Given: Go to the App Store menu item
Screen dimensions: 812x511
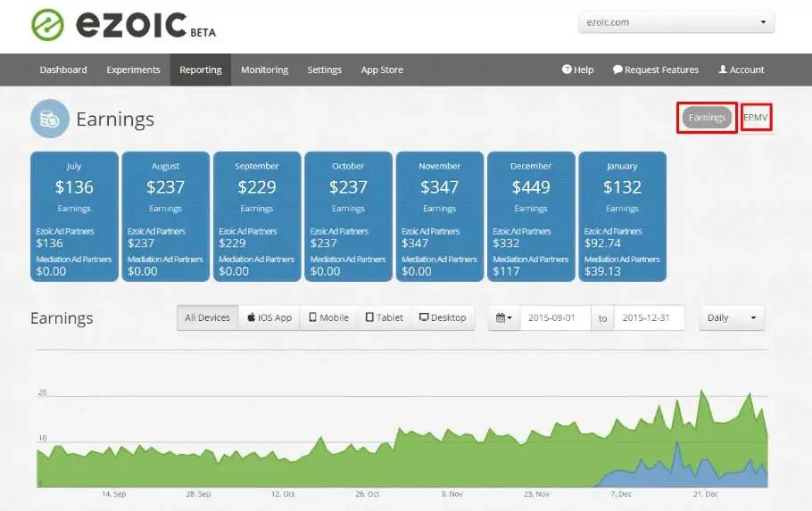Looking at the screenshot, I should 382,70.
